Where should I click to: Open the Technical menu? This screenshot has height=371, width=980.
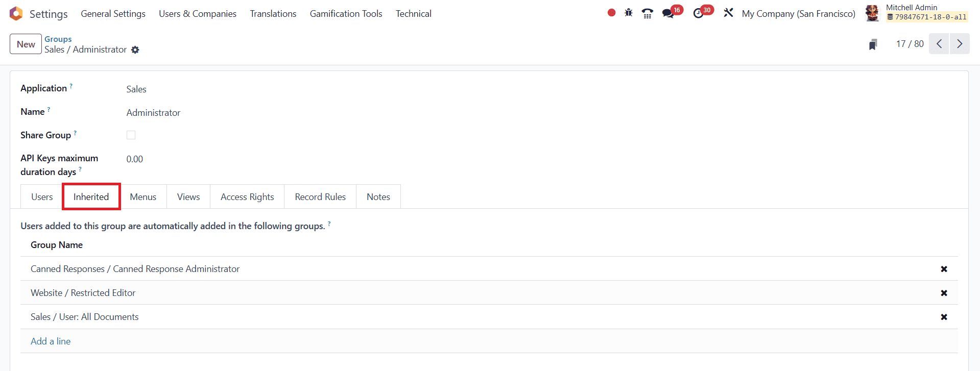tap(414, 14)
